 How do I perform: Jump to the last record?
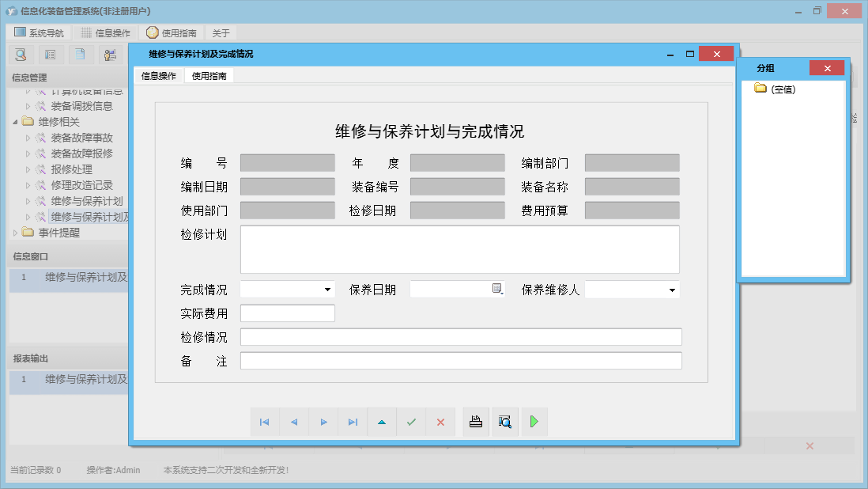click(x=353, y=423)
